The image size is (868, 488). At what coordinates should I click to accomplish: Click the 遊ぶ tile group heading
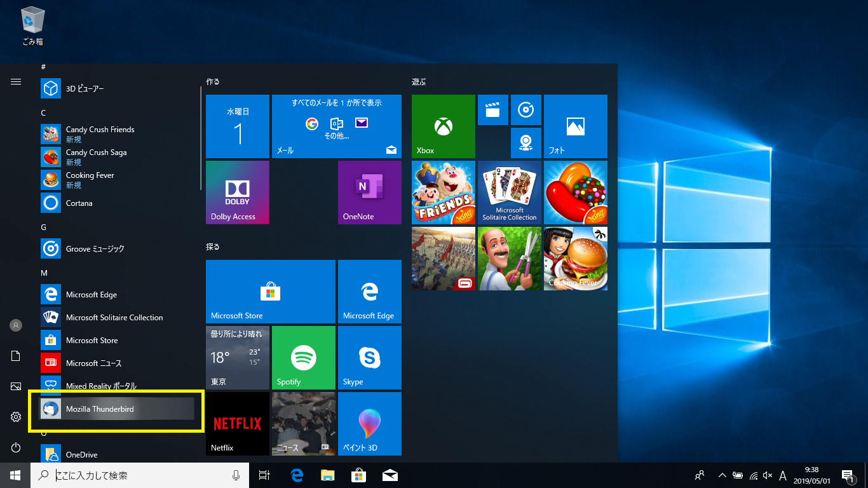pos(419,82)
